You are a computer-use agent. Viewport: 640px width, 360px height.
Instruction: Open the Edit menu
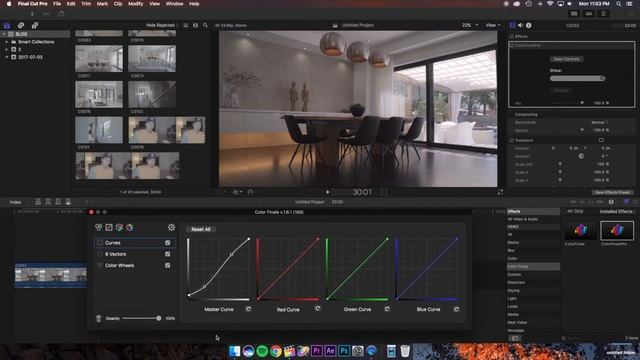pos(71,4)
